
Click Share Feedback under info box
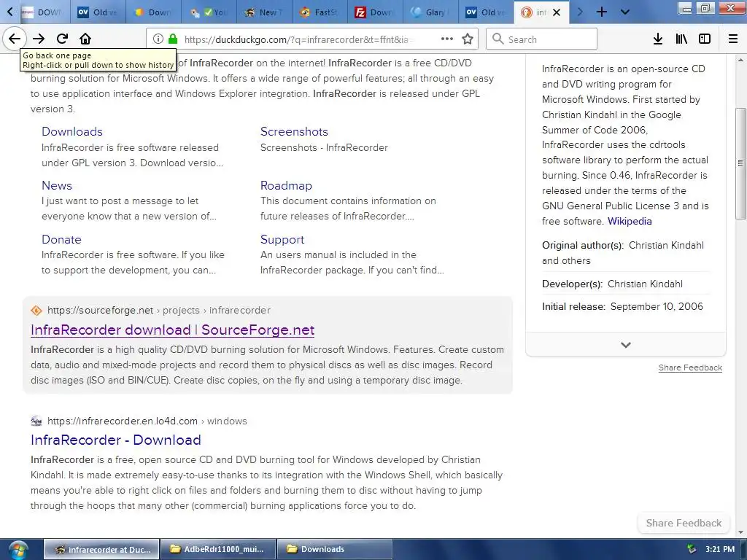(x=690, y=367)
